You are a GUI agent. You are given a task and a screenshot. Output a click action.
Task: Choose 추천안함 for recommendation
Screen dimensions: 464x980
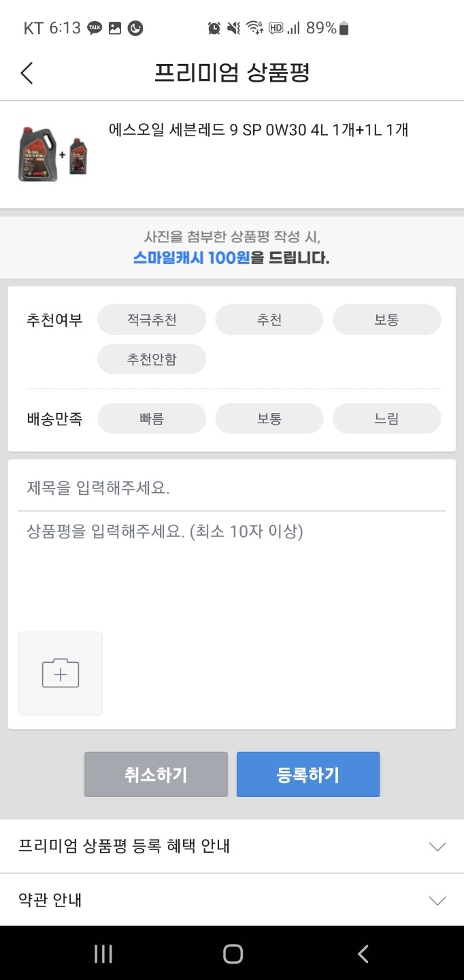pos(151,359)
